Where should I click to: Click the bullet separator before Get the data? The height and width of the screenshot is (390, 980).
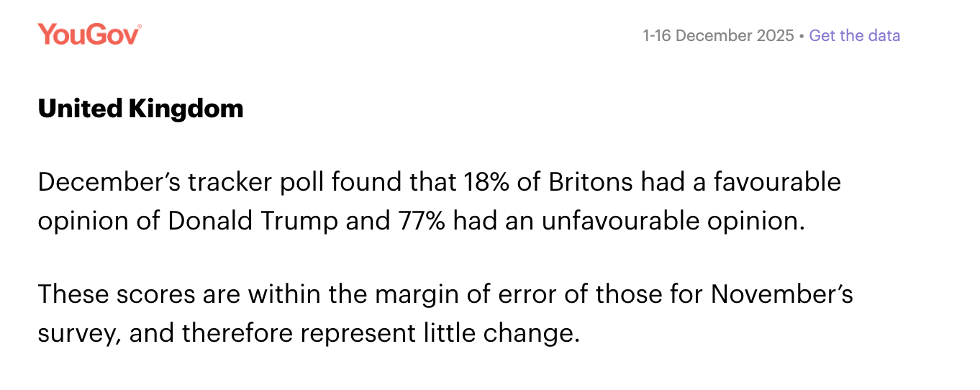(x=802, y=35)
